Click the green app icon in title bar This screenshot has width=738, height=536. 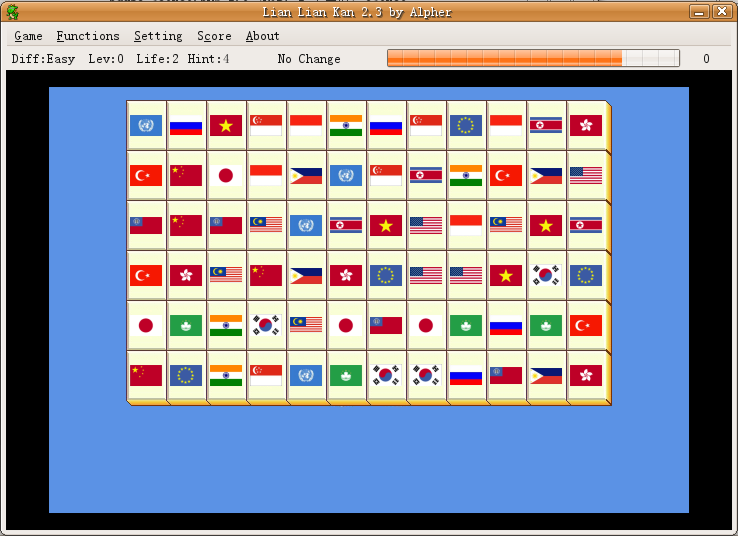point(13,12)
